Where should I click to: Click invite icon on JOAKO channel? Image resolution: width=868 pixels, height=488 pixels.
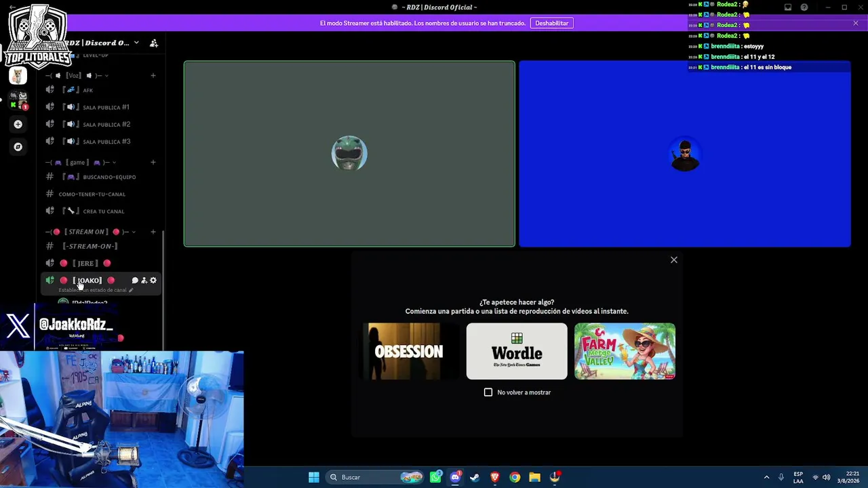[144, 280]
